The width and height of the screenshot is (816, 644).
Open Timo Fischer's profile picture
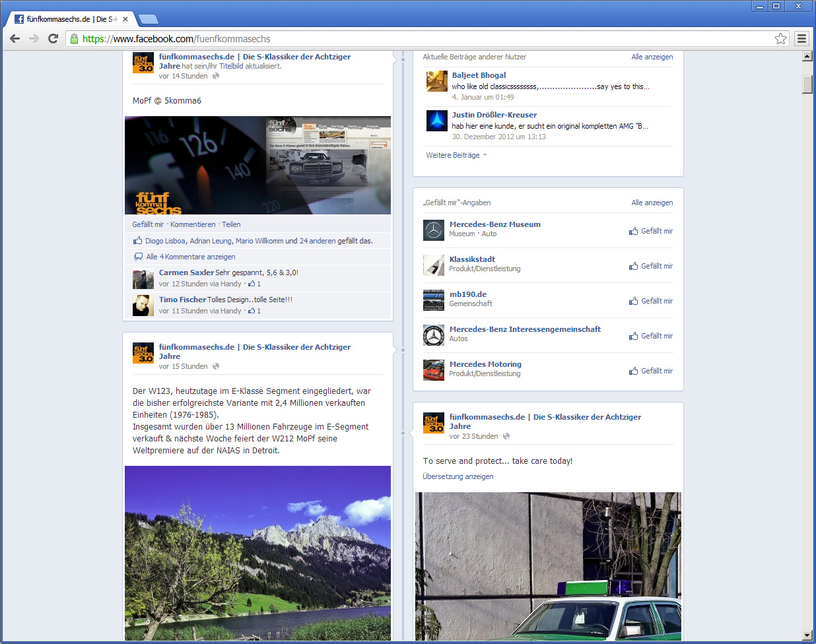(143, 305)
